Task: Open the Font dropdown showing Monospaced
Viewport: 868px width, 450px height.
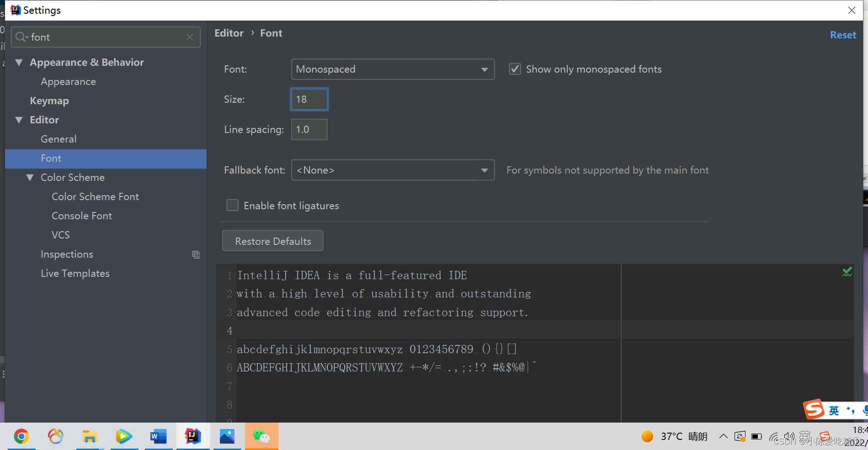Action: 393,69
